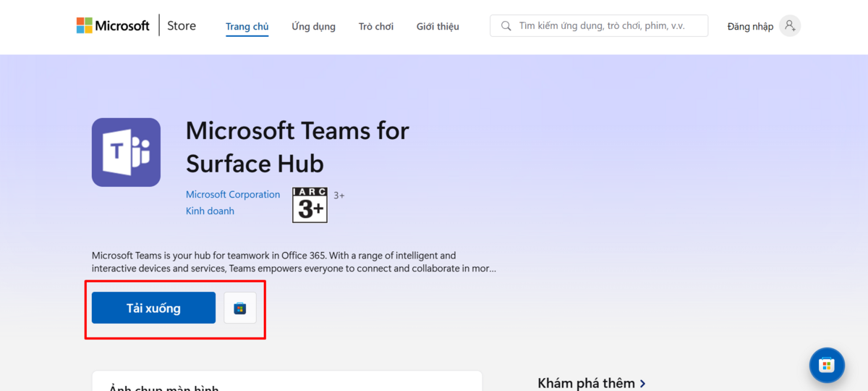Click the Microsoft Teams description text
Image resolution: width=868 pixels, height=391 pixels.
point(294,262)
